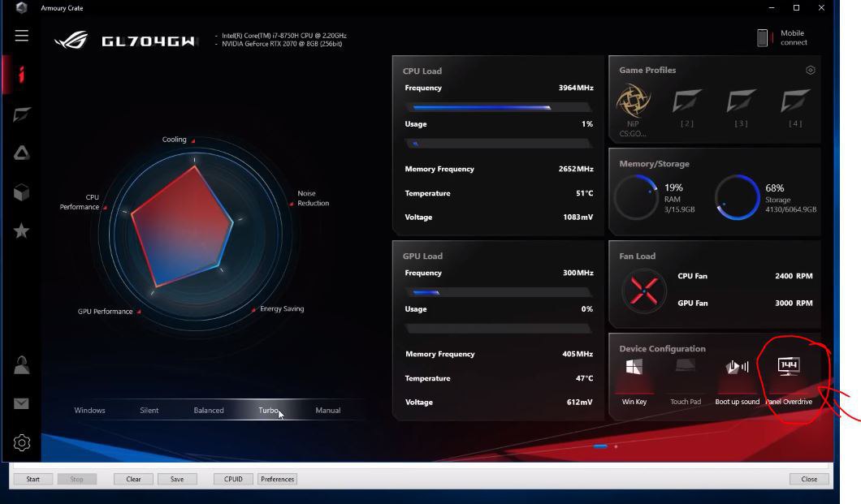This screenshot has width=861, height=504.
Task: Select the Windows operating mode
Action: pyautogui.click(x=89, y=410)
